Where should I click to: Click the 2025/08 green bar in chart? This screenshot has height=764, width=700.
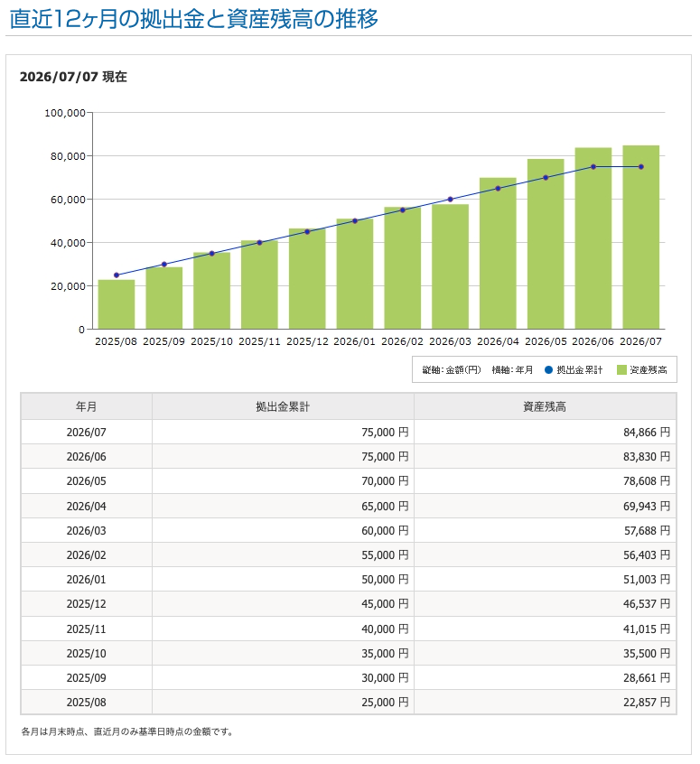117,304
